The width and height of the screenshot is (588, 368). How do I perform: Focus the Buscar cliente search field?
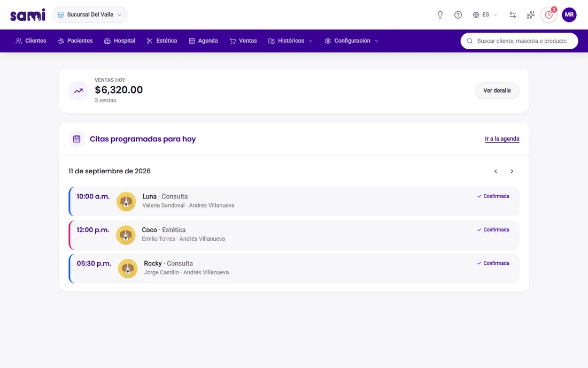coord(520,41)
